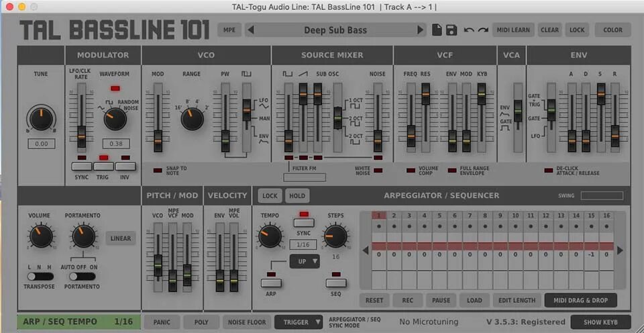Click the ENV attack A slider handle

tap(572, 141)
